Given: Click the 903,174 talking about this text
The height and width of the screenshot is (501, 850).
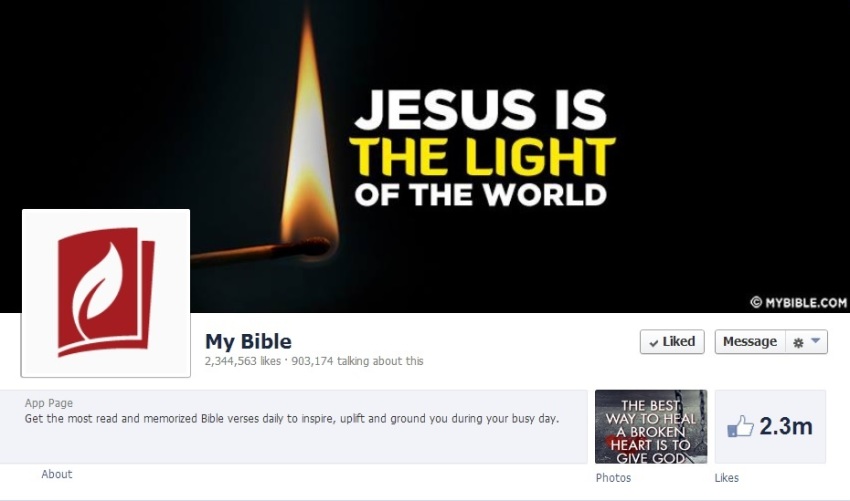Looking at the screenshot, I should (357, 361).
